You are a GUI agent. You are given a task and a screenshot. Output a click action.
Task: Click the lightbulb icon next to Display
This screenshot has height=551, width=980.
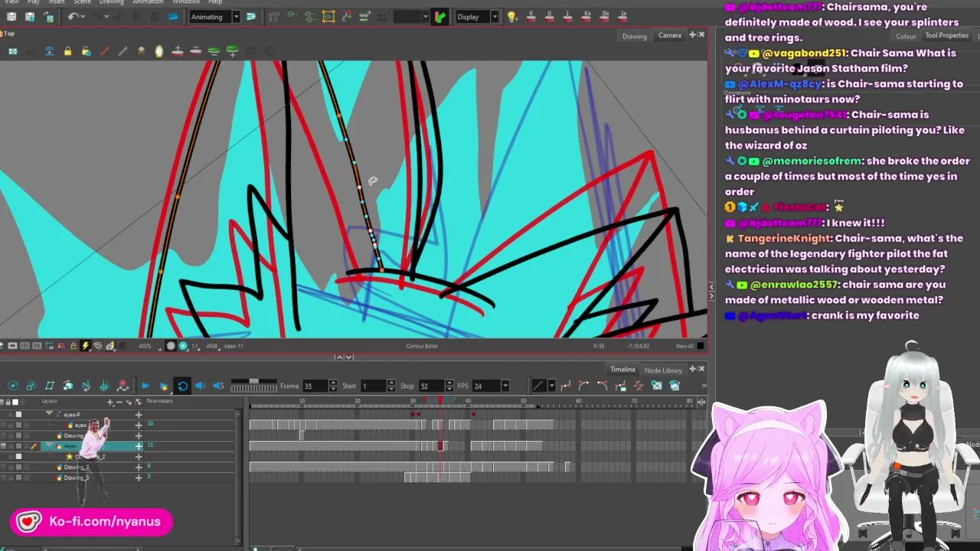512,17
